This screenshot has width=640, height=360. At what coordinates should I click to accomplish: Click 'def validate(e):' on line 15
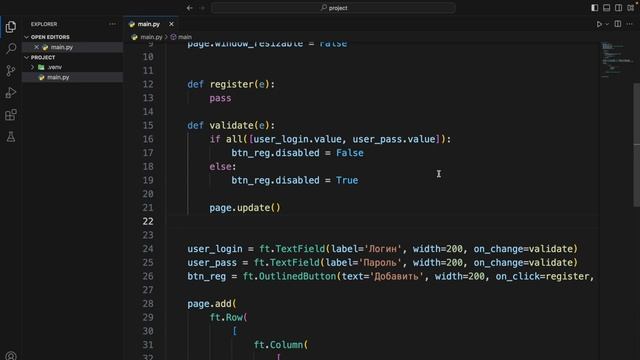point(231,125)
